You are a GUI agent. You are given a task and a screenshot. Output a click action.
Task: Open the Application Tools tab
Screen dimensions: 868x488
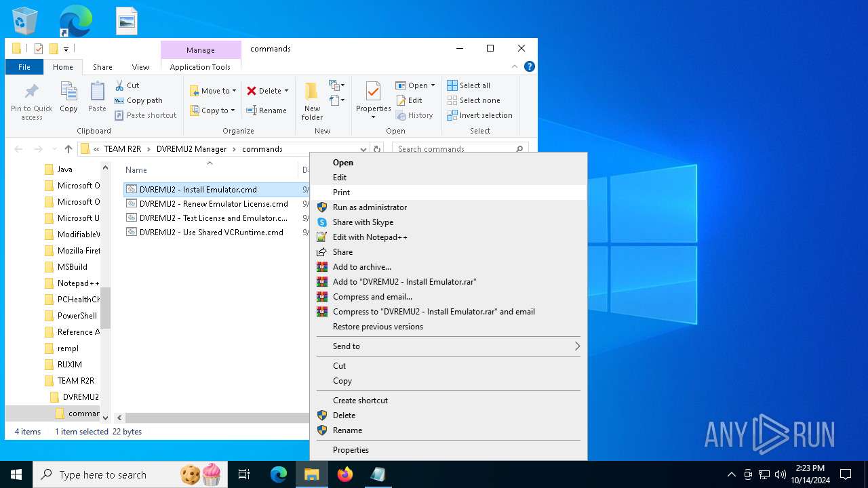200,67
